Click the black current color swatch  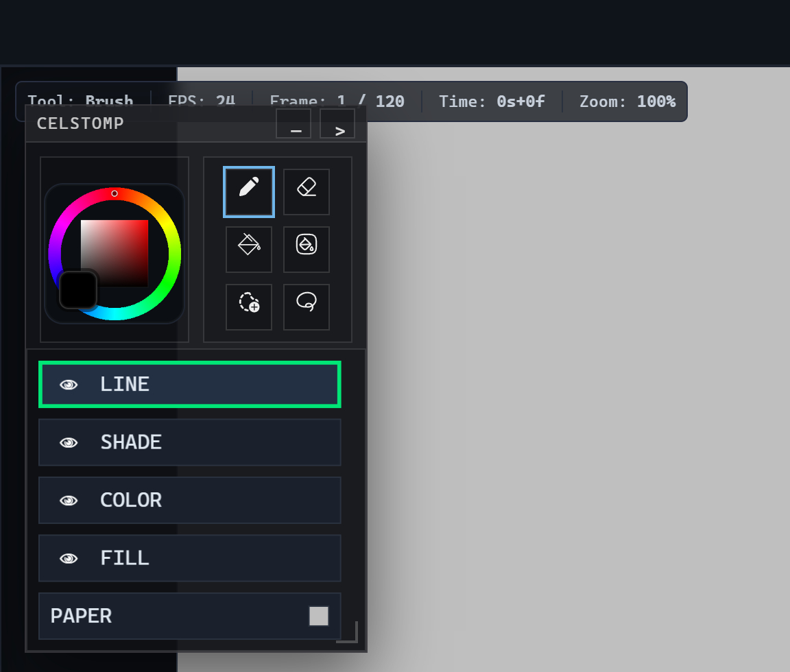pos(77,290)
